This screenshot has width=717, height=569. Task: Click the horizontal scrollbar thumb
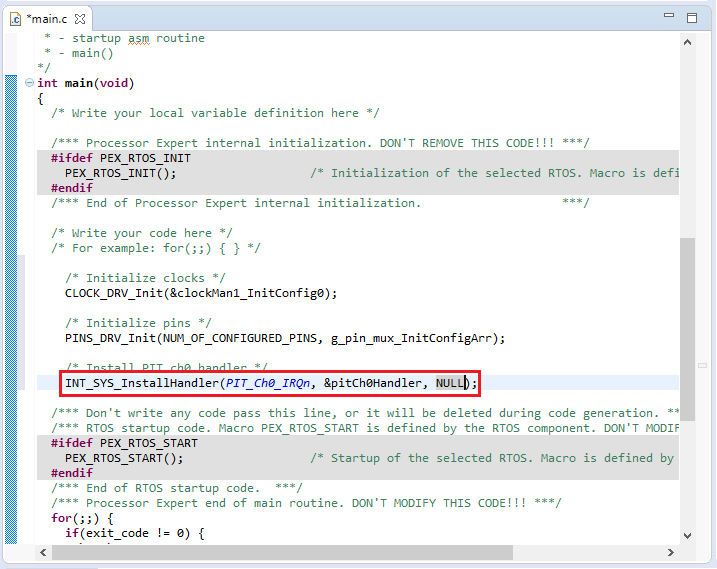pos(282,553)
